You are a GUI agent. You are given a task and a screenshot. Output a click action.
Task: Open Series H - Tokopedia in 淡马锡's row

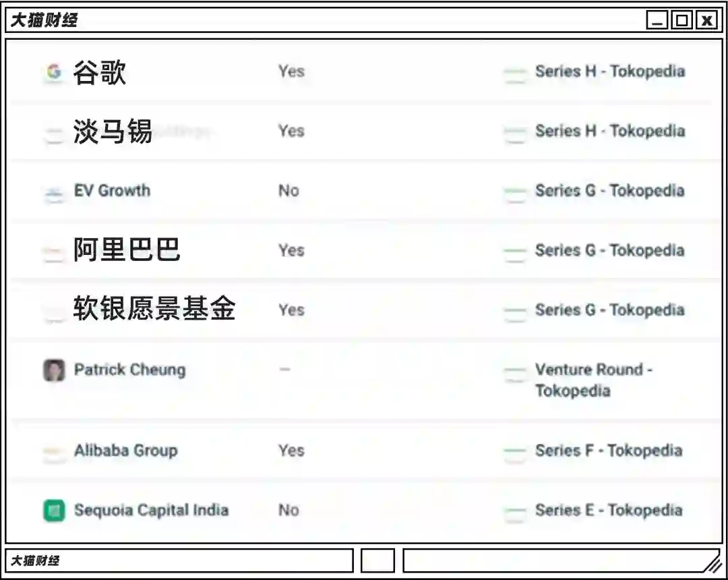pyautogui.click(x=610, y=130)
